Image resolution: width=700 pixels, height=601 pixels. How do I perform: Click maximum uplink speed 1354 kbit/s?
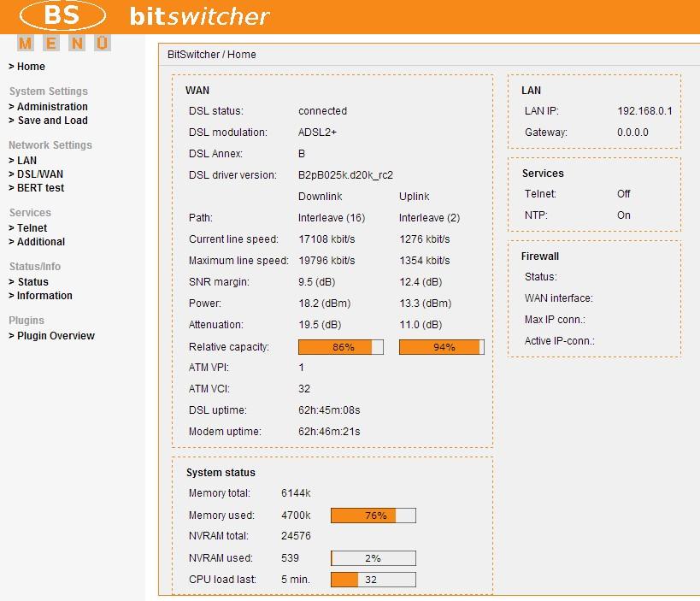425,261
